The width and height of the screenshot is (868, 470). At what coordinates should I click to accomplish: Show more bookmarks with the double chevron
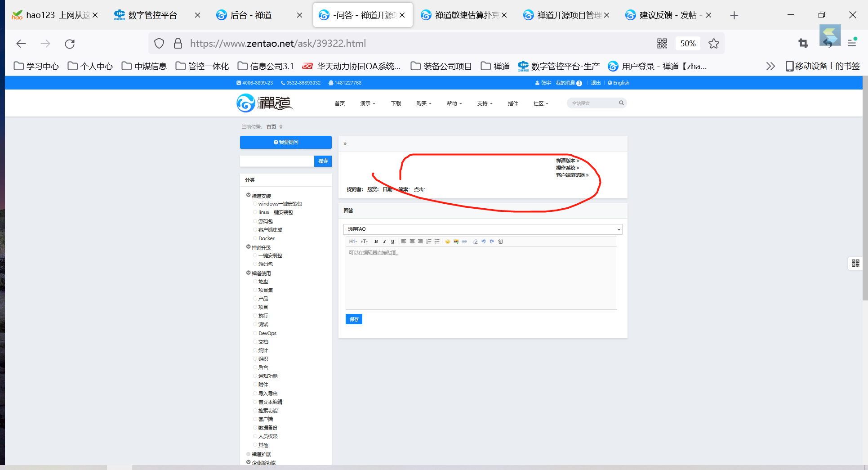(x=770, y=66)
